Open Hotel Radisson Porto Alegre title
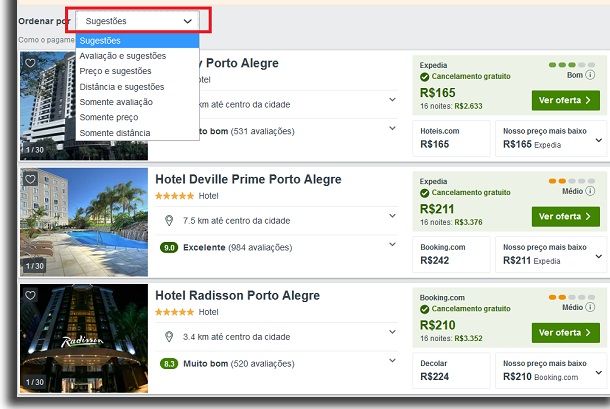This screenshot has width=610, height=409. (237, 296)
